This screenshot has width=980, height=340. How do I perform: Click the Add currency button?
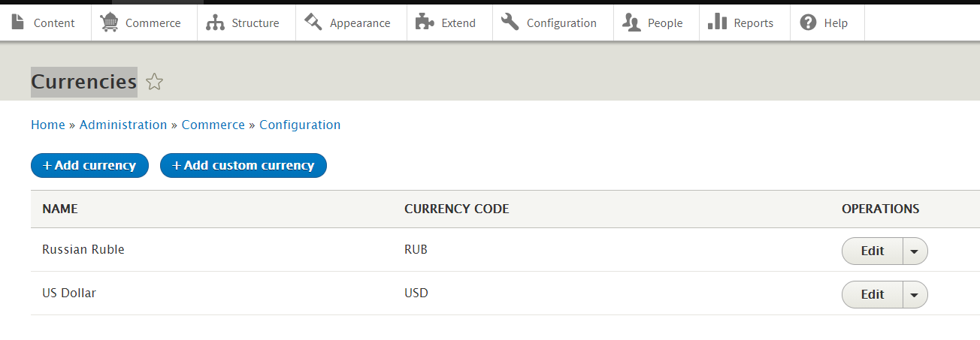coord(89,166)
